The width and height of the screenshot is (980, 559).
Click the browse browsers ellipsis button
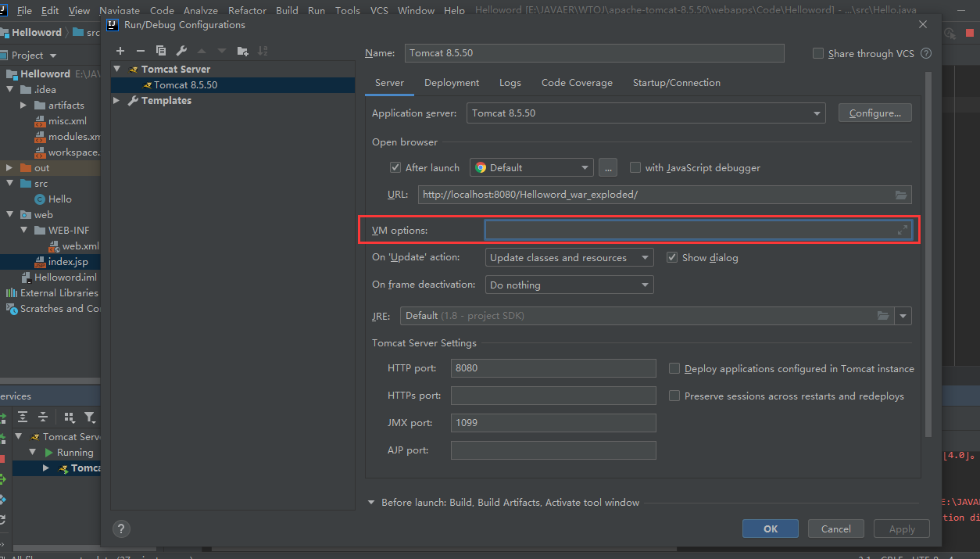608,167
